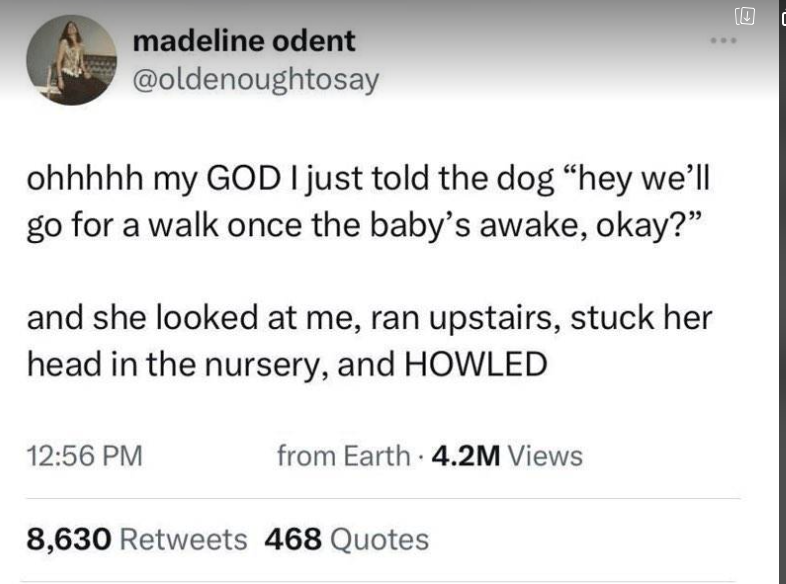Click the partial icon on the dark right edge
Screen dimensions: 786x584
point(782,17)
